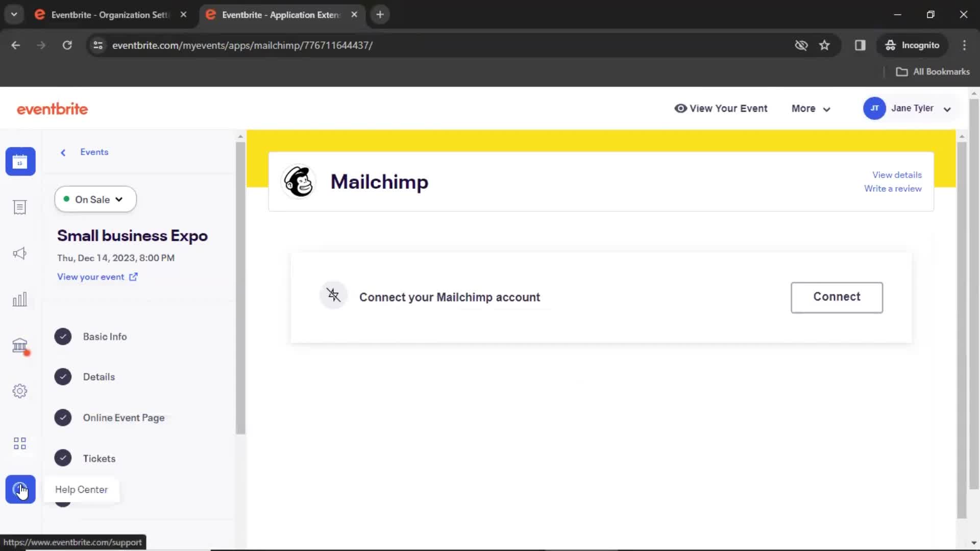980x551 pixels.
Task: Select the Application Extensions browser tab
Action: 280,15
